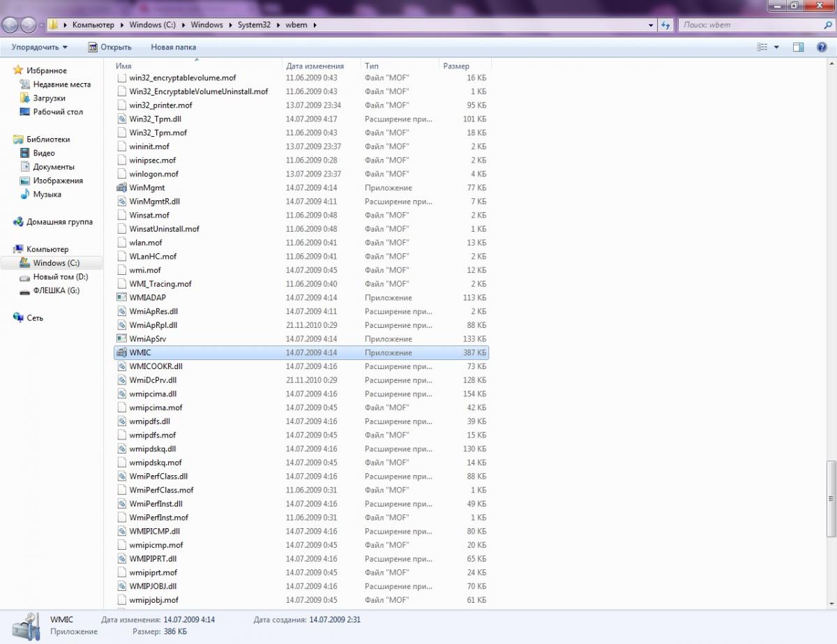Screen dimensions: 837x644
Task: Open the view options dropdown arrow
Action: click(776, 47)
